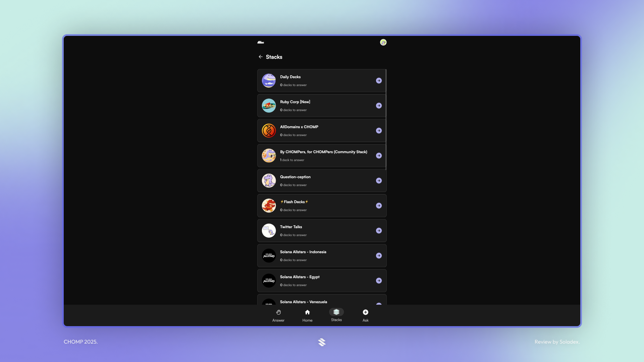Image resolution: width=644 pixels, height=362 pixels.
Task: Click the Twitter Talks stack avatar
Action: coord(269,231)
